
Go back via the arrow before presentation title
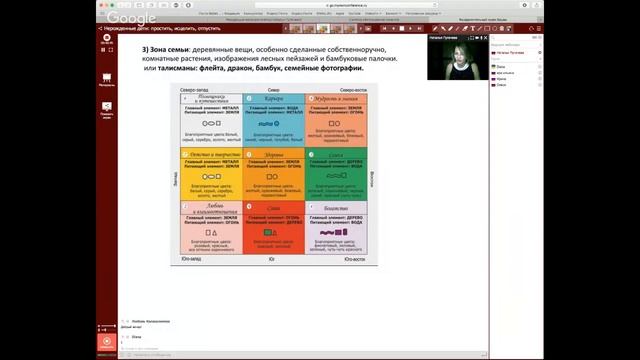pyautogui.click(x=100, y=29)
